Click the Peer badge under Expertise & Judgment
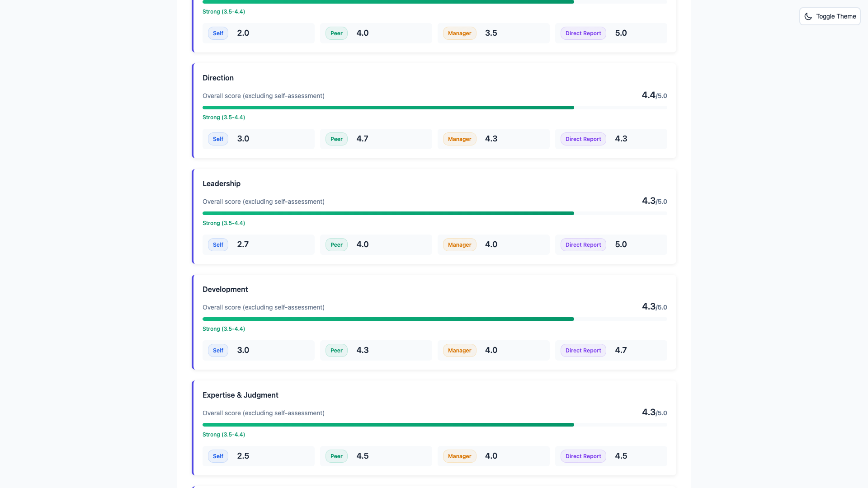868x488 pixels. click(x=336, y=456)
